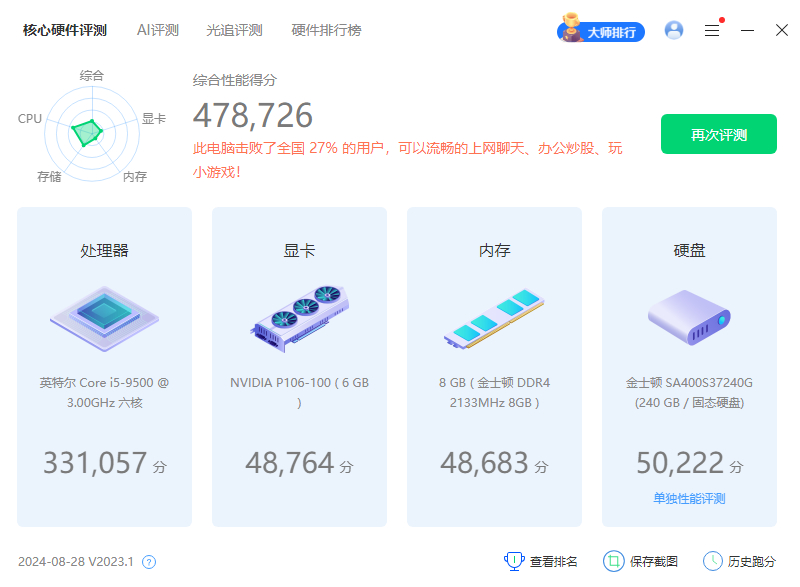Click the memory score 48,683
The height and width of the screenshot is (587, 800).
coord(485,463)
